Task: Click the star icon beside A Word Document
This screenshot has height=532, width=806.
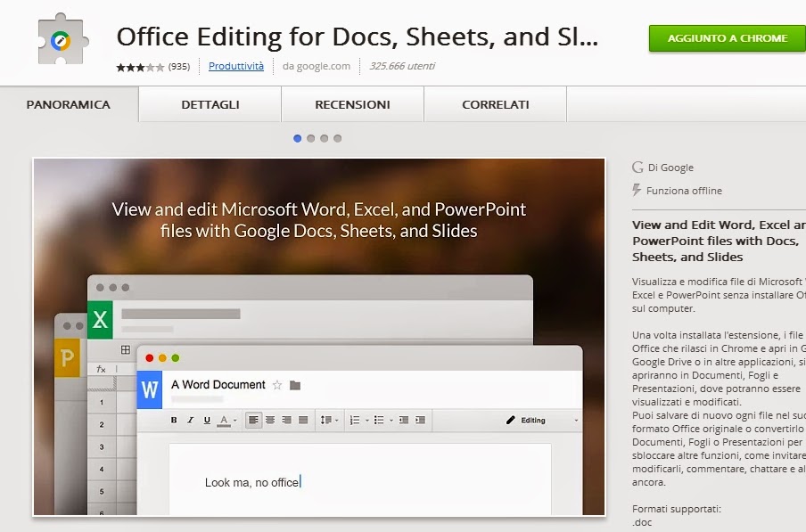Action: tap(277, 385)
